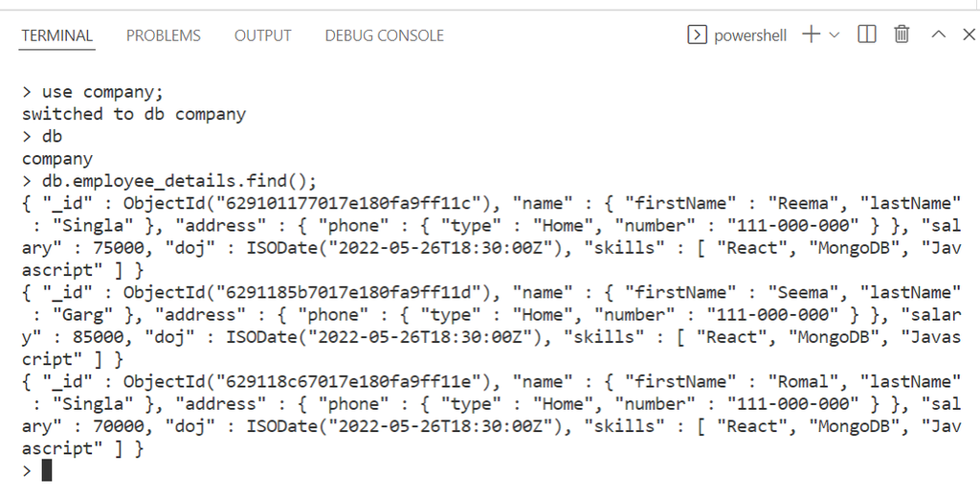Switch to the PROBLEMS tab

pos(164,35)
